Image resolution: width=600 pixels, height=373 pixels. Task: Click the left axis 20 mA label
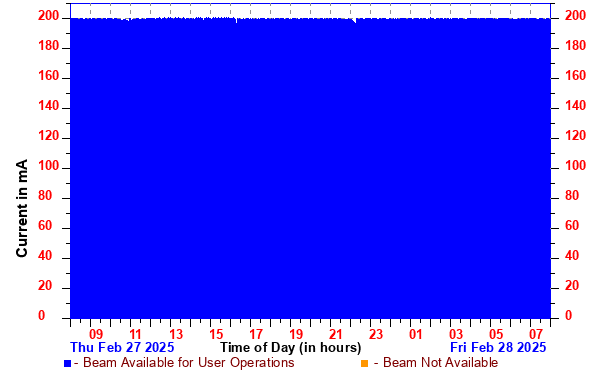tap(45, 286)
